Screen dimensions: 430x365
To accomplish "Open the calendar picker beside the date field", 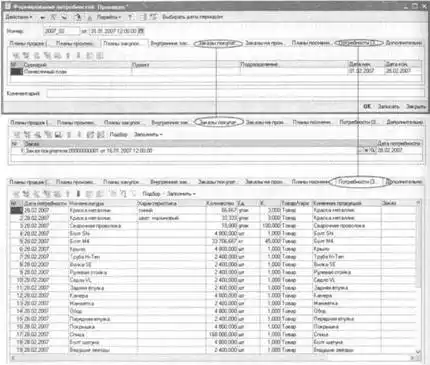I will coord(141,31).
